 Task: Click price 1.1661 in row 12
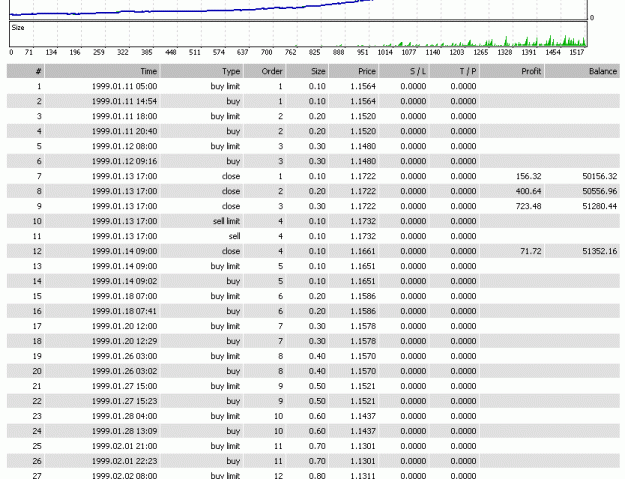click(363, 251)
